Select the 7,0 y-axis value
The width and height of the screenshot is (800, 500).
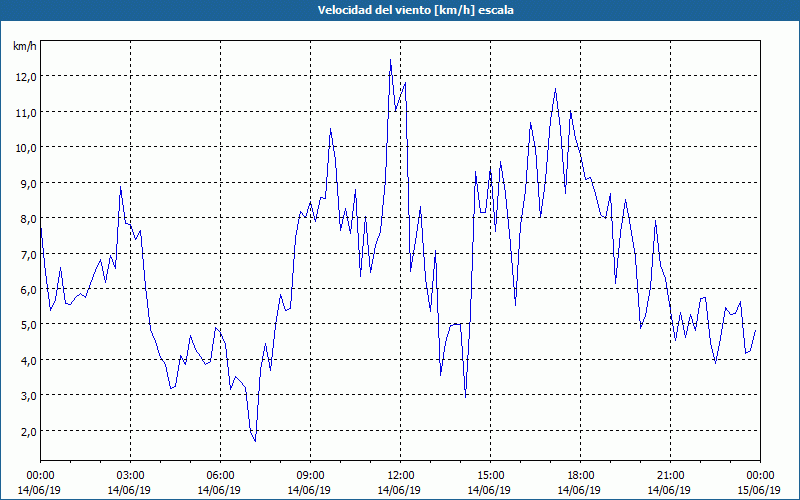29,255
